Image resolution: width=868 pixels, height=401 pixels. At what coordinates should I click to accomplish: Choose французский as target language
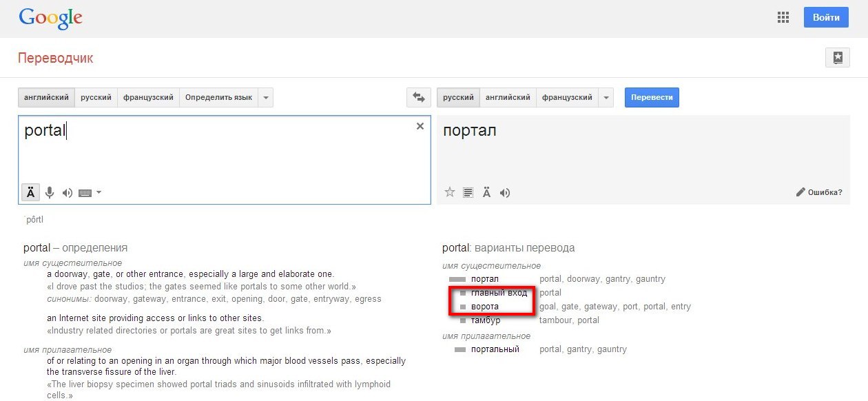[x=567, y=98]
